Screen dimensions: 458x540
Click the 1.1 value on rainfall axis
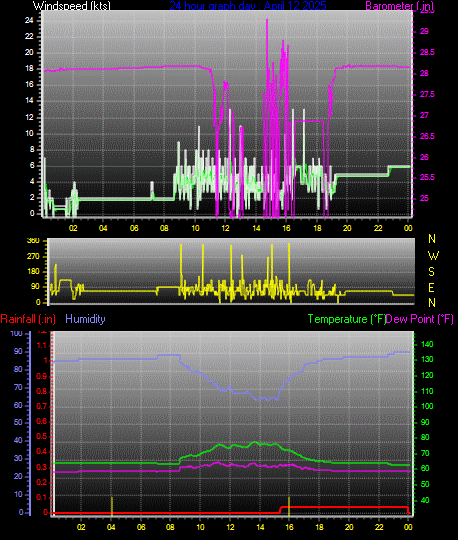click(x=42, y=345)
